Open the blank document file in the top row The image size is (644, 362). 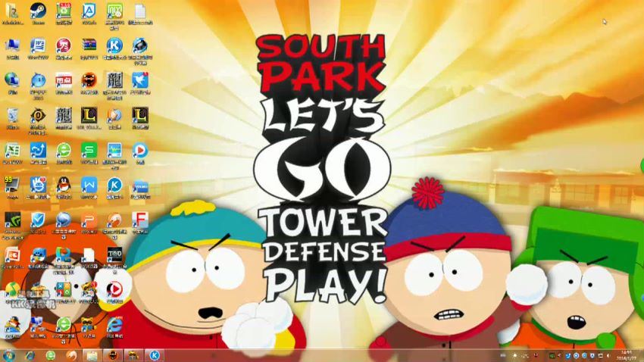coord(140,11)
